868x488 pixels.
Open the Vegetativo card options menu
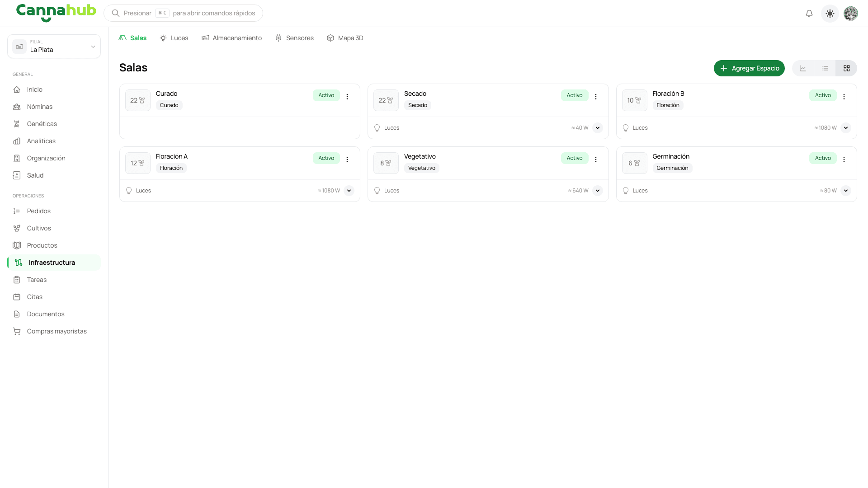[x=596, y=160]
